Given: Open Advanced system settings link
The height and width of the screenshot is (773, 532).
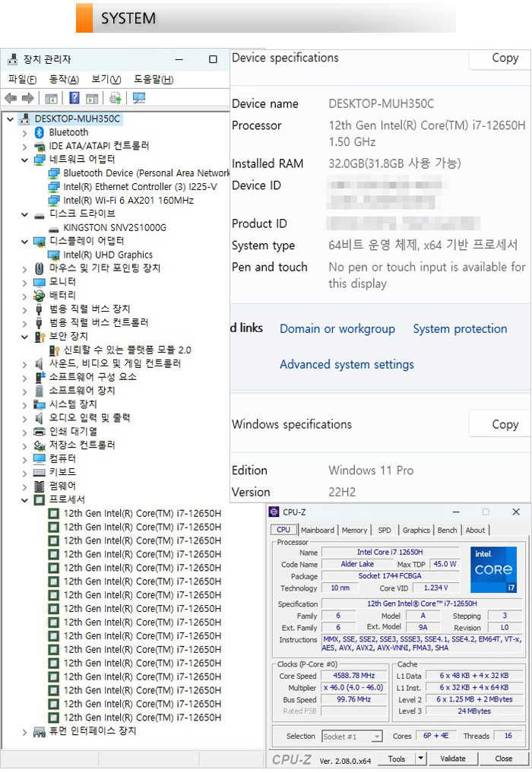Looking at the screenshot, I should [x=347, y=364].
